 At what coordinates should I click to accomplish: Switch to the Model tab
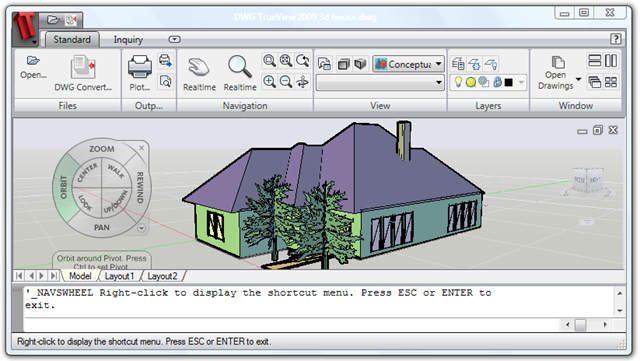click(x=80, y=276)
